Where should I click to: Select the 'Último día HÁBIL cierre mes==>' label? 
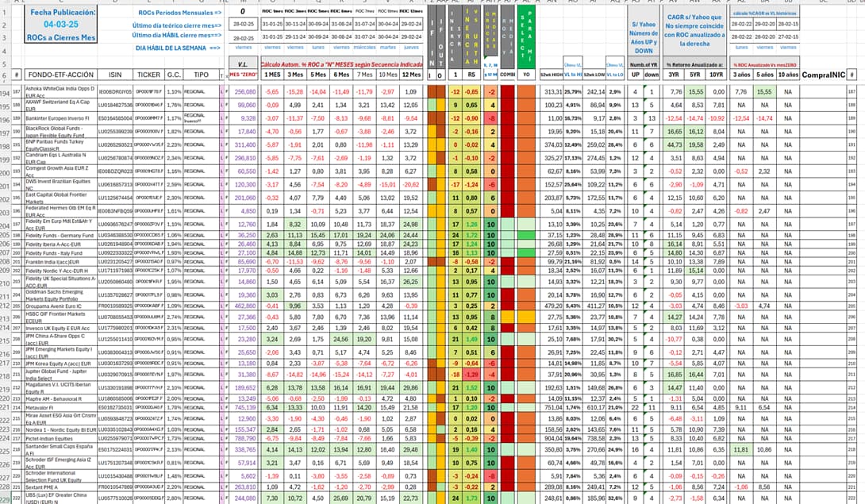176,36
